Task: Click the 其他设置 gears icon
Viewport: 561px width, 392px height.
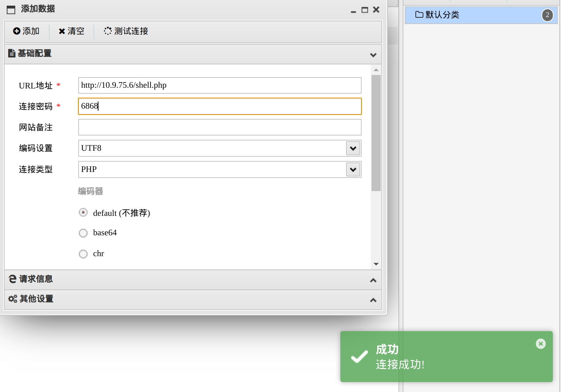Action: (x=13, y=299)
